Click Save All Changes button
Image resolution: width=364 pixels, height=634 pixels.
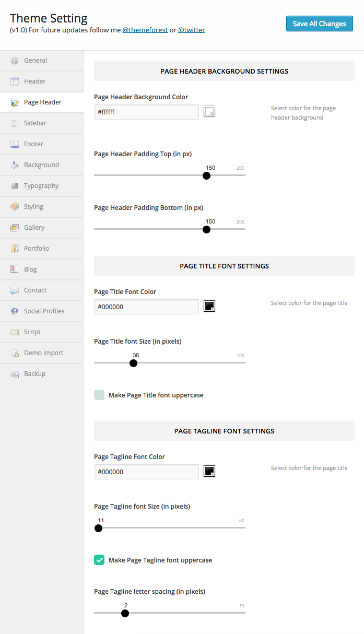point(319,24)
